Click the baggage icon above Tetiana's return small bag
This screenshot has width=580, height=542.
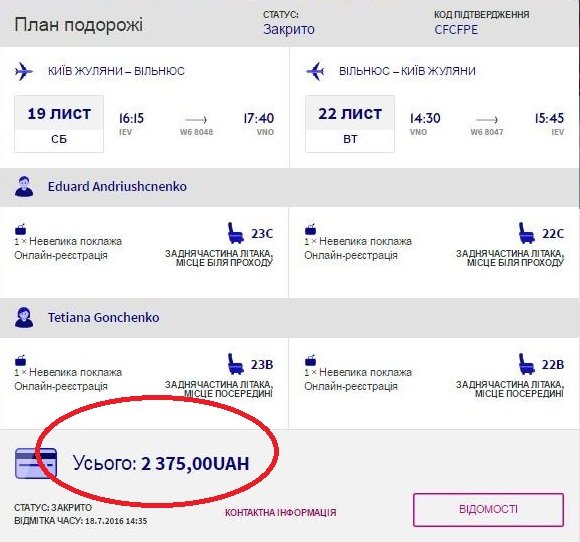coord(310,360)
